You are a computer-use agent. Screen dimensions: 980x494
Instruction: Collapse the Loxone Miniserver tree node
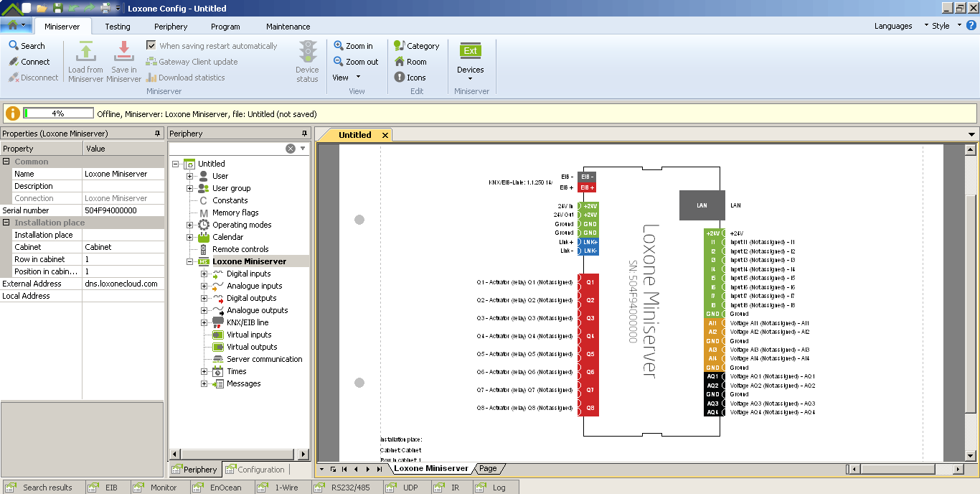(x=189, y=261)
